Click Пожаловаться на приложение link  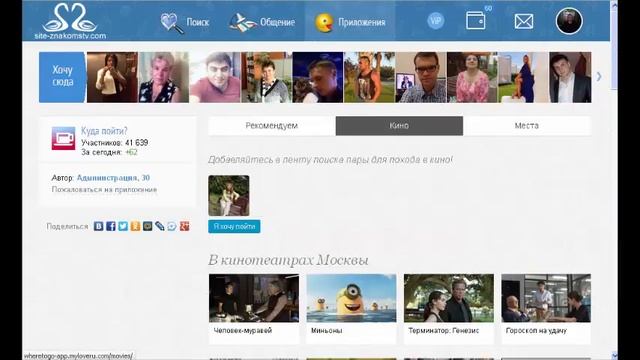tap(104, 189)
